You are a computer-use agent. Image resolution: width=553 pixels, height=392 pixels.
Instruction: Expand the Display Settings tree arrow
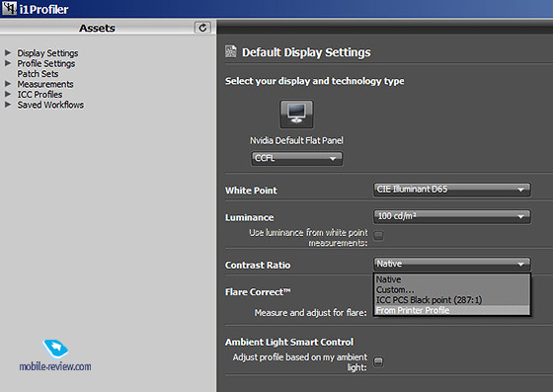8,53
